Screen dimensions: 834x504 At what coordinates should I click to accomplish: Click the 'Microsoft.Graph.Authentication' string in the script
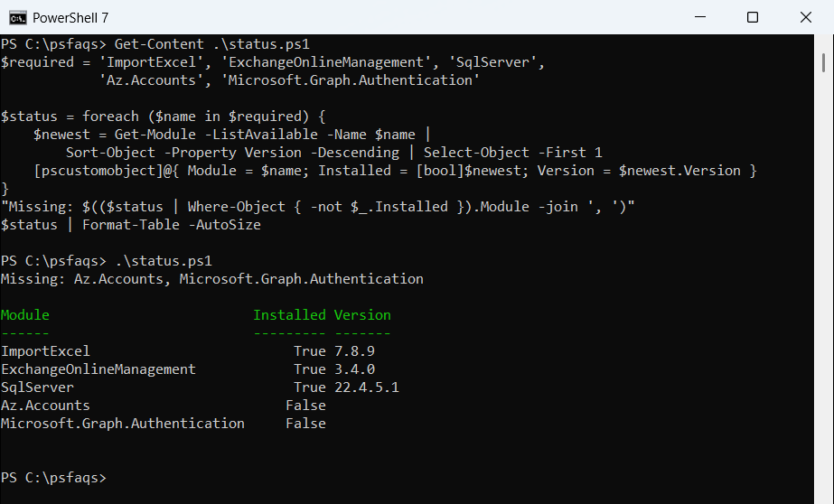[x=351, y=80]
